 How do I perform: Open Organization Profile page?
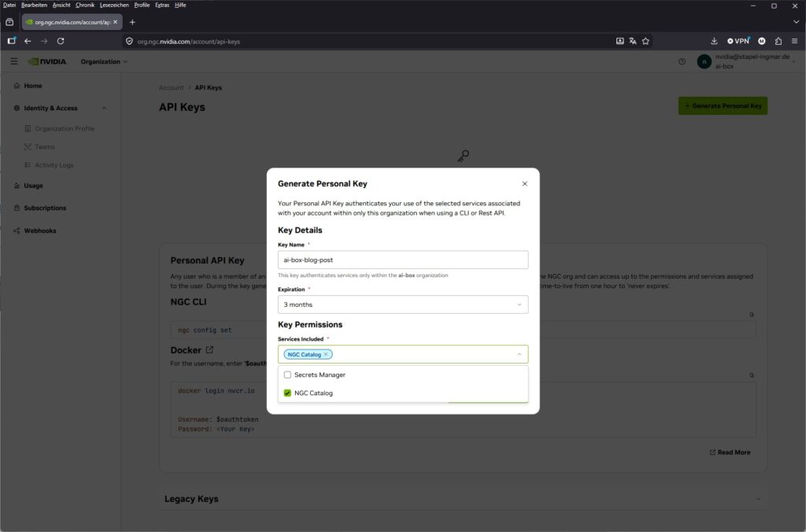click(x=65, y=128)
